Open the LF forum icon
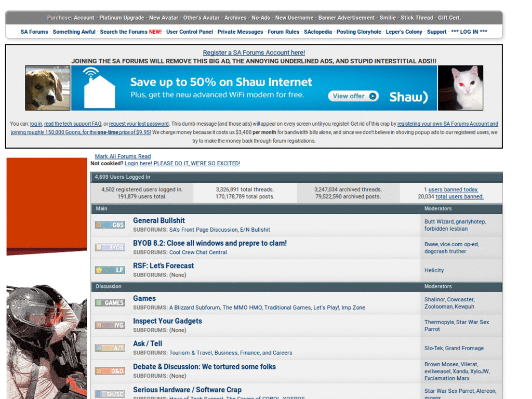532x399 pixels. 110,270
